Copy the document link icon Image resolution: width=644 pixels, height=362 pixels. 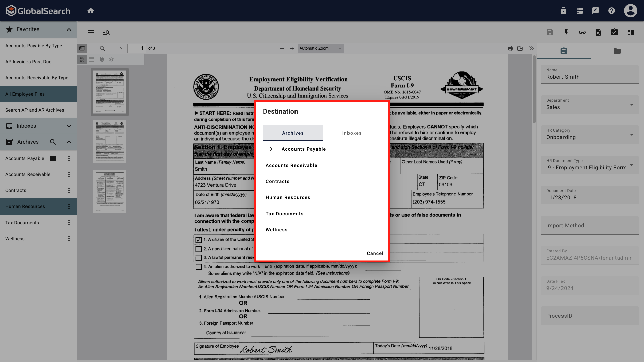582,32
